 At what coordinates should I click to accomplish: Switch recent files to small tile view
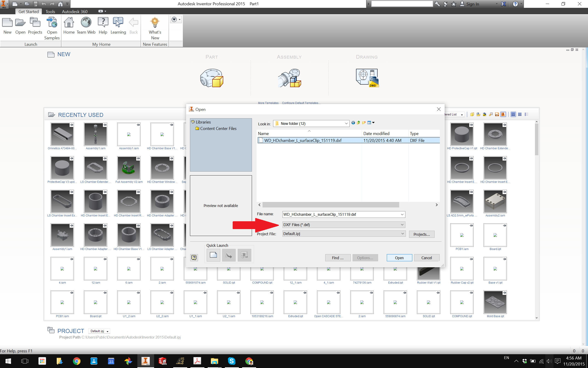tap(520, 114)
